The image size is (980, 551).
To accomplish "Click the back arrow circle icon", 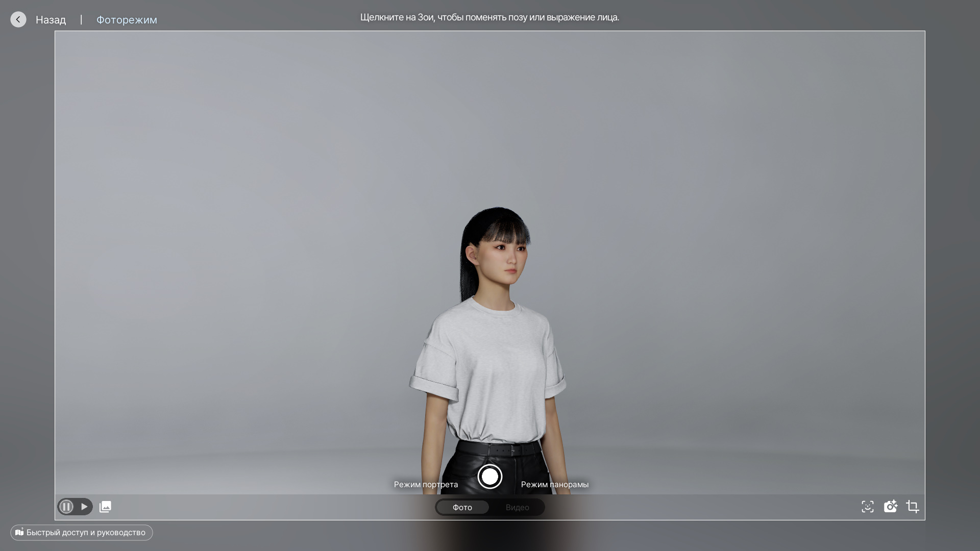I will click(18, 19).
